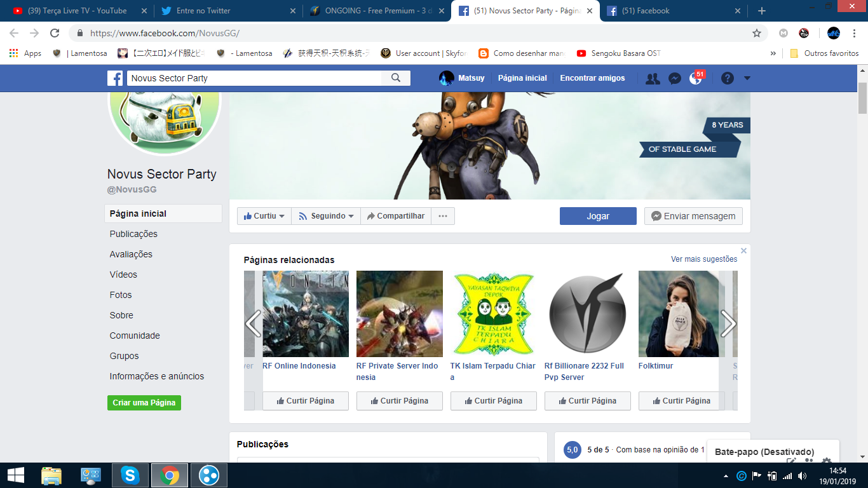Click the volume icon in system tray
The height and width of the screenshot is (488, 868).
click(x=802, y=476)
